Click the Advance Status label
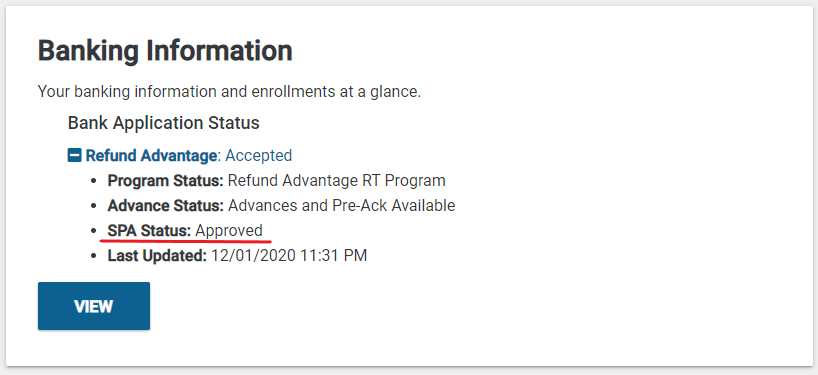 [x=165, y=205]
